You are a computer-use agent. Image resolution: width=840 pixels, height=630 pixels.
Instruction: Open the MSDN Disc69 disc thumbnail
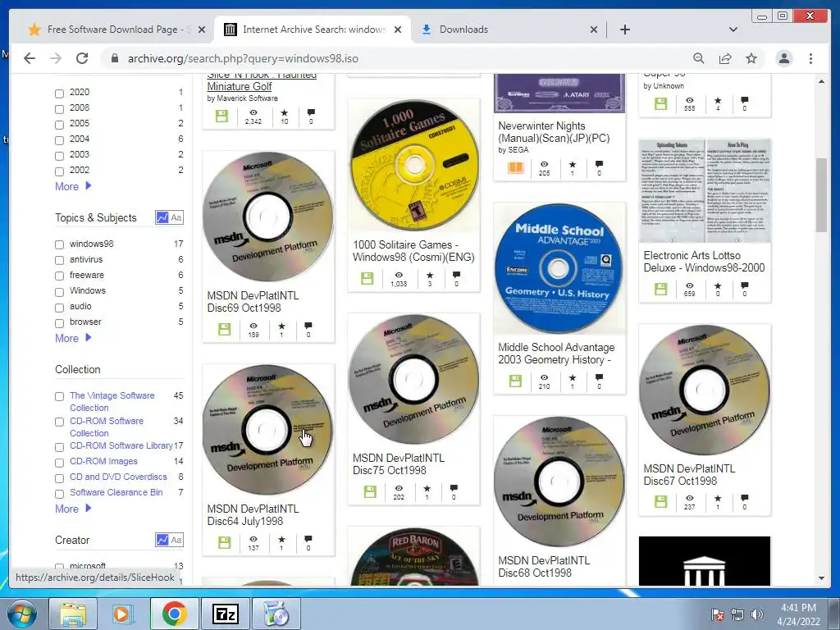pos(268,217)
